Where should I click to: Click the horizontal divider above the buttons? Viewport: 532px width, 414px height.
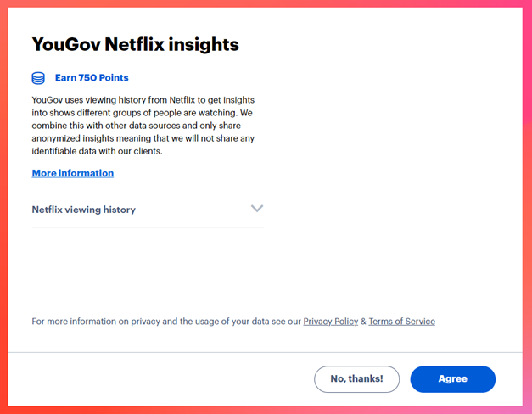[x=266, y=352]
